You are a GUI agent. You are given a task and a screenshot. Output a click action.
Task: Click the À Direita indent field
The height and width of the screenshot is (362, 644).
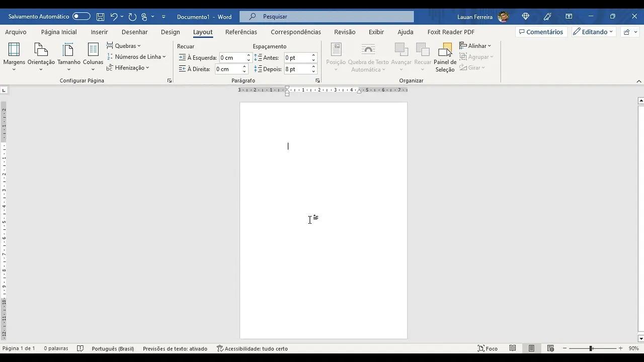[x=228, y=69]
